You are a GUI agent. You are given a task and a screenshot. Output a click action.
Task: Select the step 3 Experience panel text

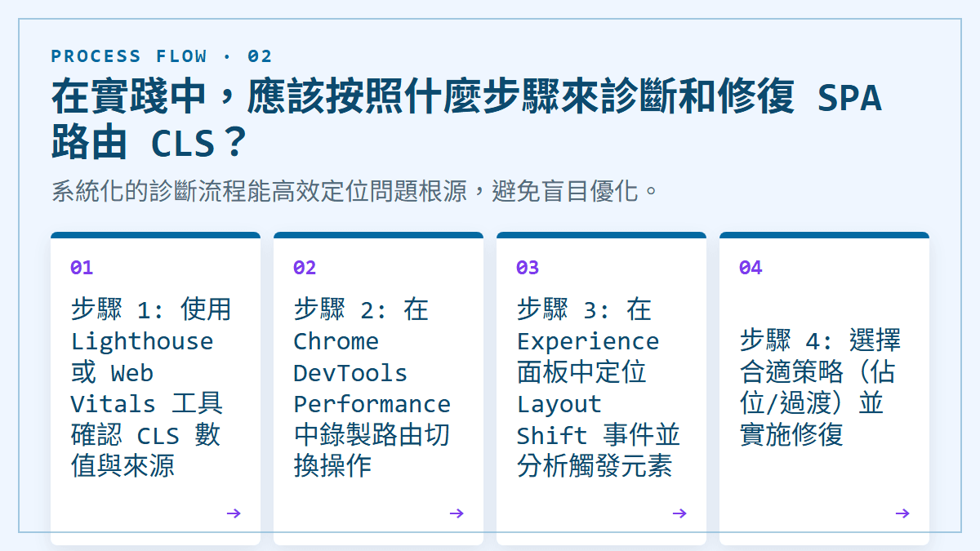599,388
